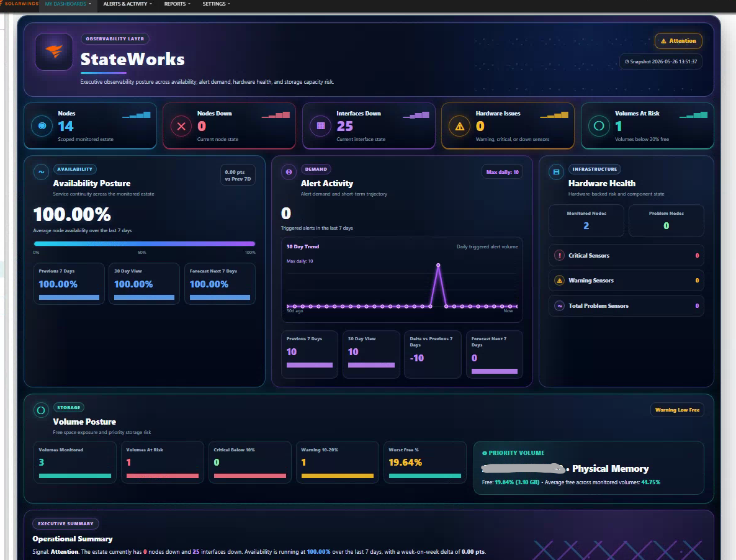Click the Monitored Nodes value 2
The image size is (736, 560).
[x=586, y=226]
